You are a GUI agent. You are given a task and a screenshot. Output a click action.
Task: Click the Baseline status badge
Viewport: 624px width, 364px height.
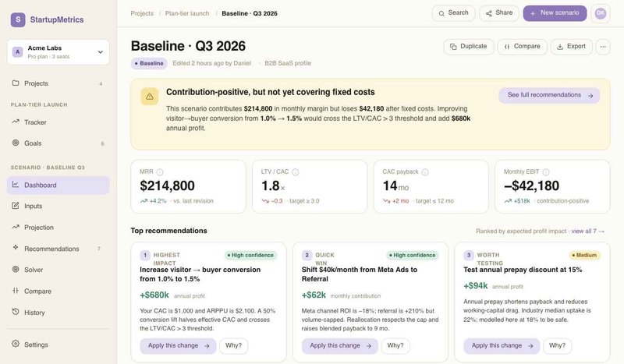[x=149, y=63]
